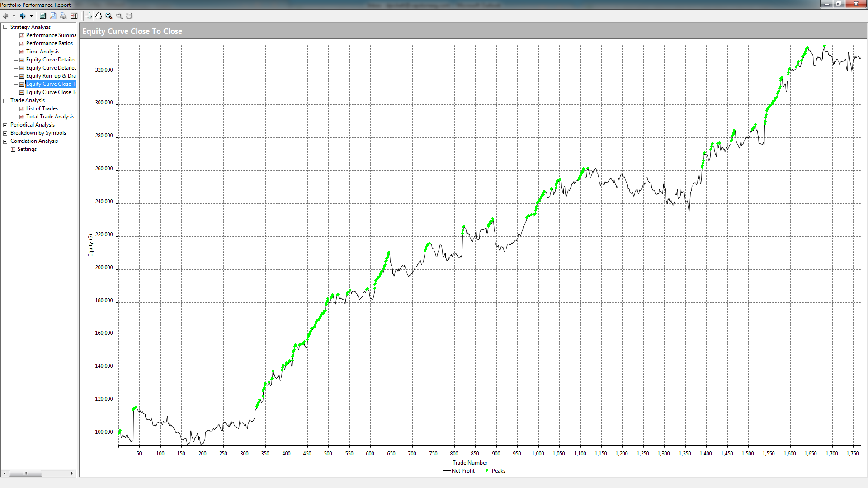Close the Portfolio Performance Report window
The image size is (868, 488).
[x=855, y=5]
